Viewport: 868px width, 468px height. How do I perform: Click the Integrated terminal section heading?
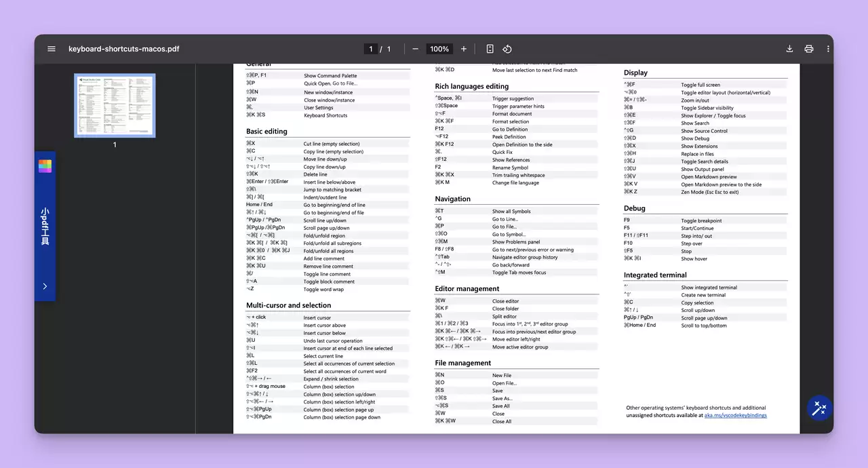[655, 275]
